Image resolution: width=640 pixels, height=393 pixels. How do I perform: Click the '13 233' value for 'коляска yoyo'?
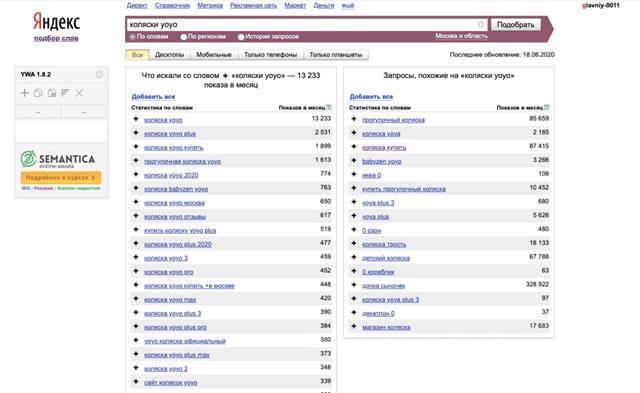tap(321, 118)
